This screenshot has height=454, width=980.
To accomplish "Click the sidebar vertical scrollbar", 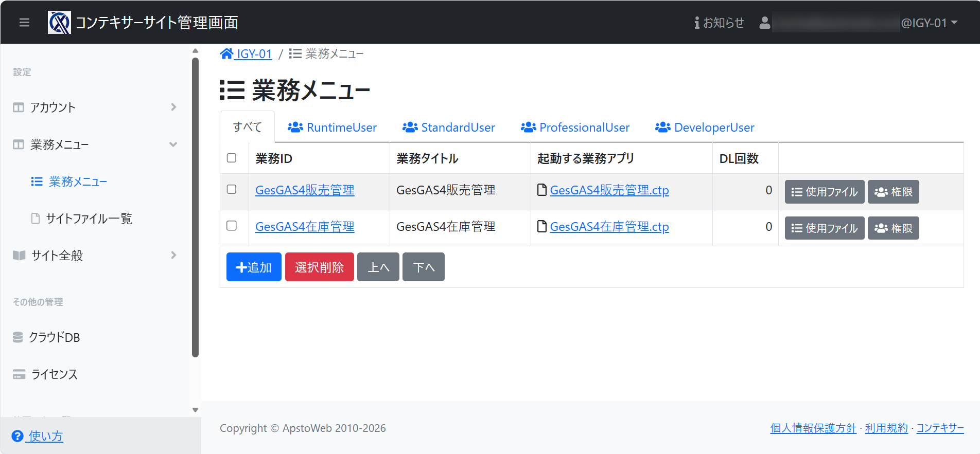I will click(x=195, y=206).
